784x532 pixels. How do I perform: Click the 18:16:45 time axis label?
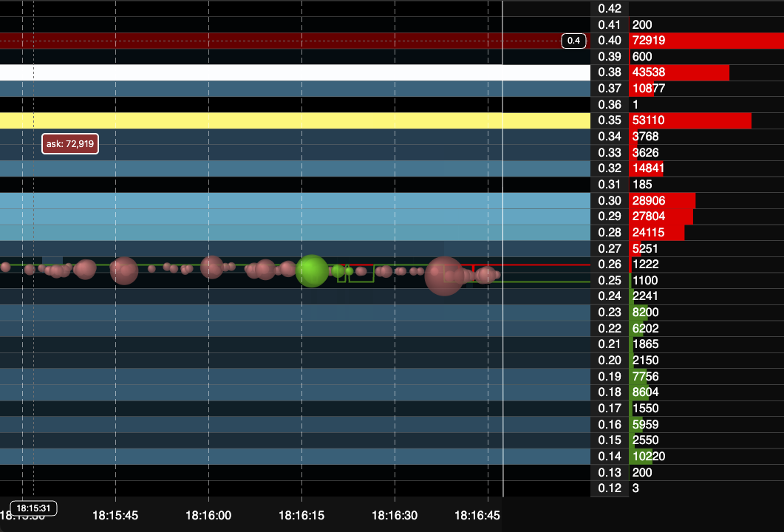tap(477, 516)
